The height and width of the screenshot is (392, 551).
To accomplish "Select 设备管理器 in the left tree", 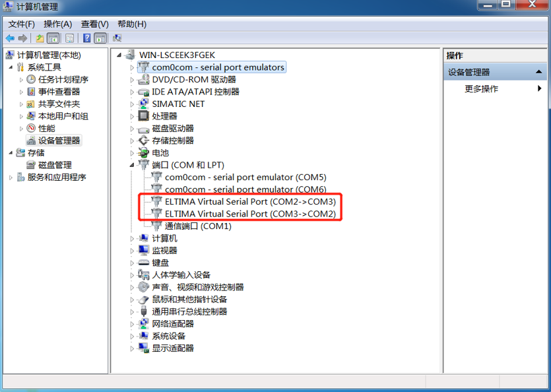I will tap(59, 141).
